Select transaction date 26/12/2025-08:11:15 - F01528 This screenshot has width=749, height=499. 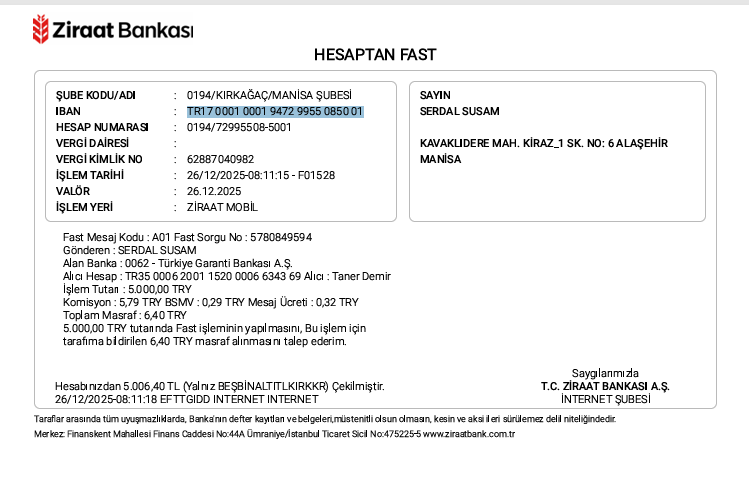pos(261,175)
